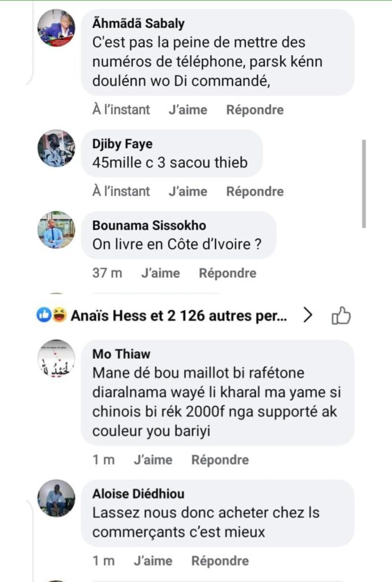The height and width of the screenshot is (582, 392).
Task: Open Djiby Faye's profile picture
Action: (x=56, y=148)
